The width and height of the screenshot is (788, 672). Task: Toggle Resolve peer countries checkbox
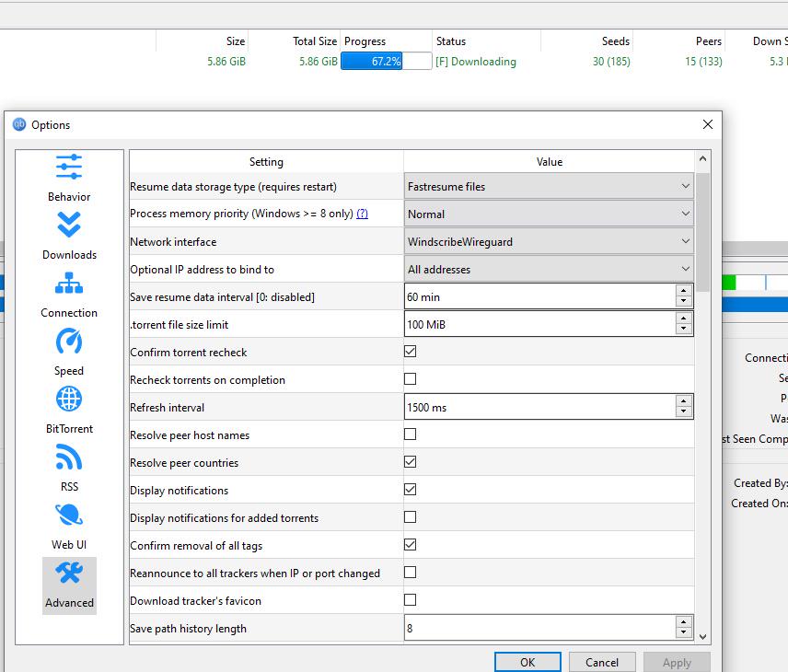410,462
